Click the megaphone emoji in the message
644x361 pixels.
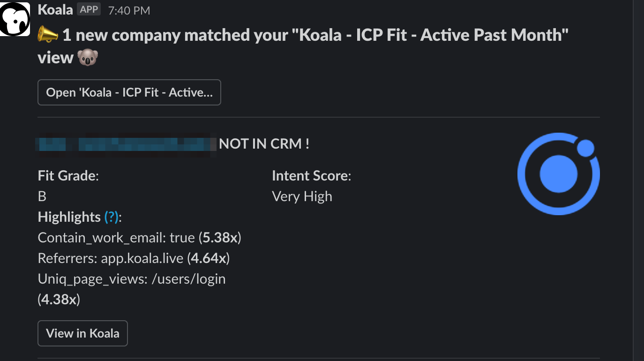pos(48,35)
